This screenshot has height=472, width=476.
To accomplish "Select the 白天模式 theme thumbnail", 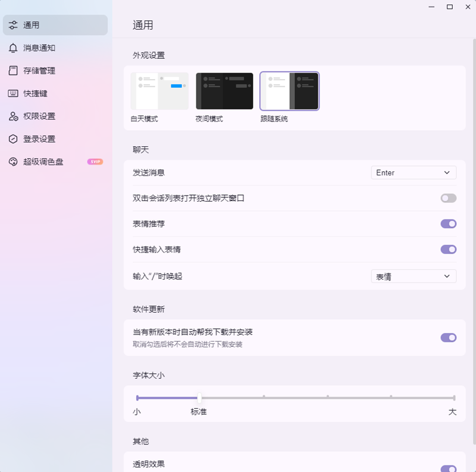I will [159, 91].
